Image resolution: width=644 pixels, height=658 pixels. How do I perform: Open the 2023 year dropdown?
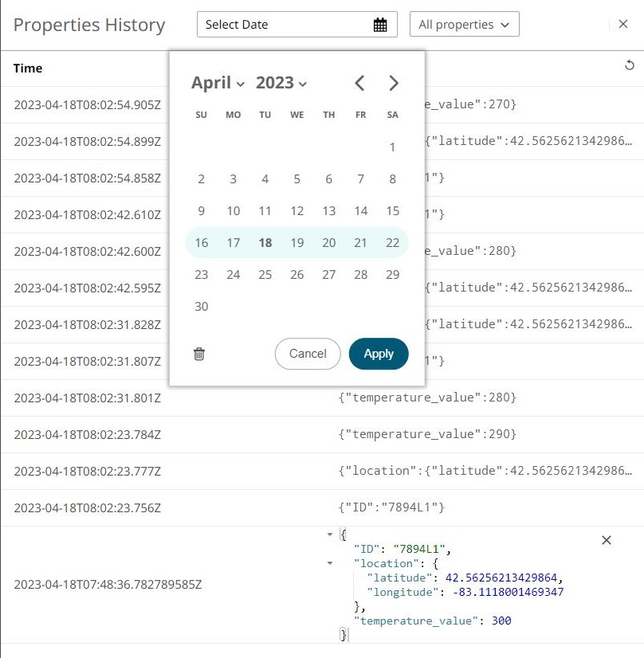[x=281, y=83]
